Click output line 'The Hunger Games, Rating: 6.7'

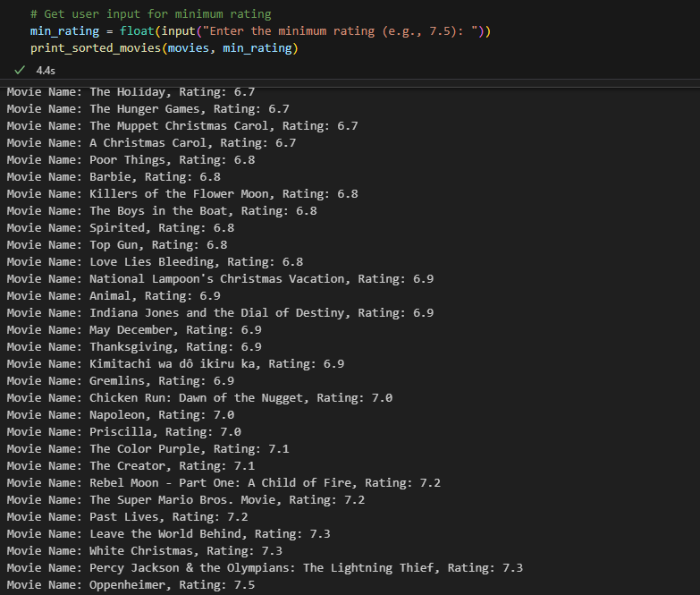148,109
